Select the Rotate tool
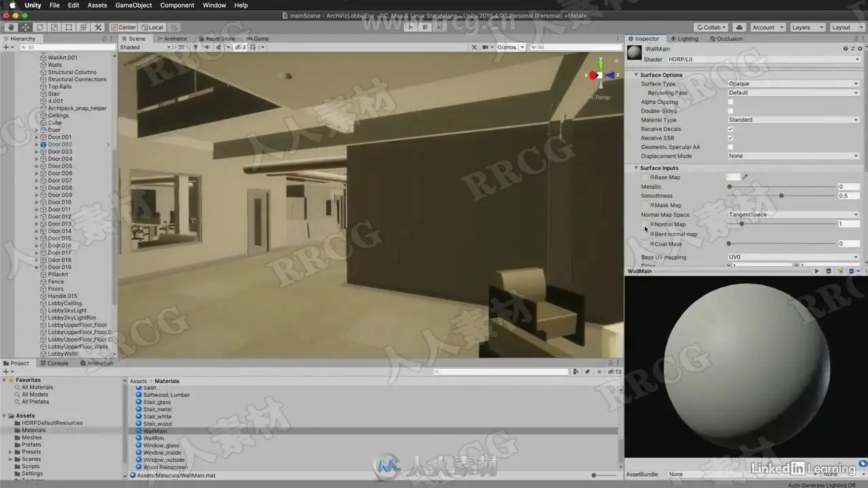The image size is (868, 488). click(x=40, y=27)
